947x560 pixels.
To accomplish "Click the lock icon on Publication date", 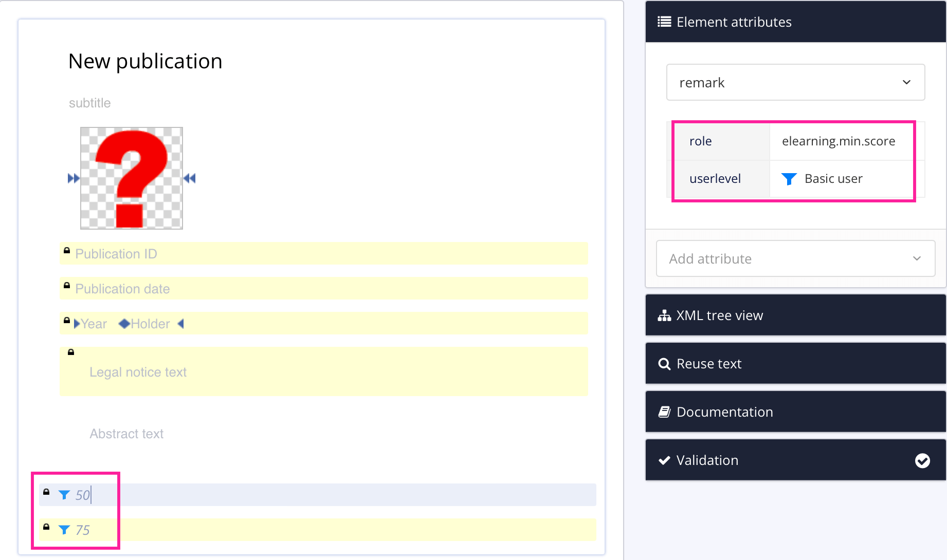I will point(67,286).
